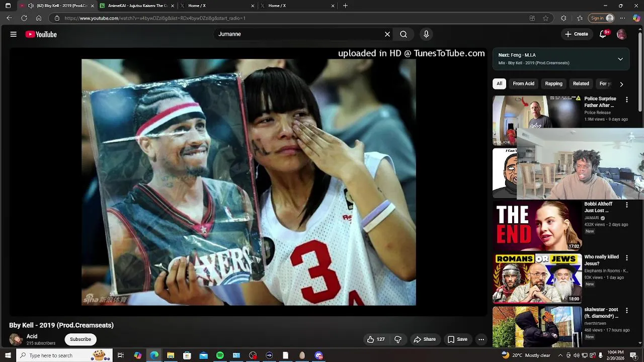This screenshot has height=362, width=644.
Task: Select the Rapping filter chip
Action: pos(553,83)
